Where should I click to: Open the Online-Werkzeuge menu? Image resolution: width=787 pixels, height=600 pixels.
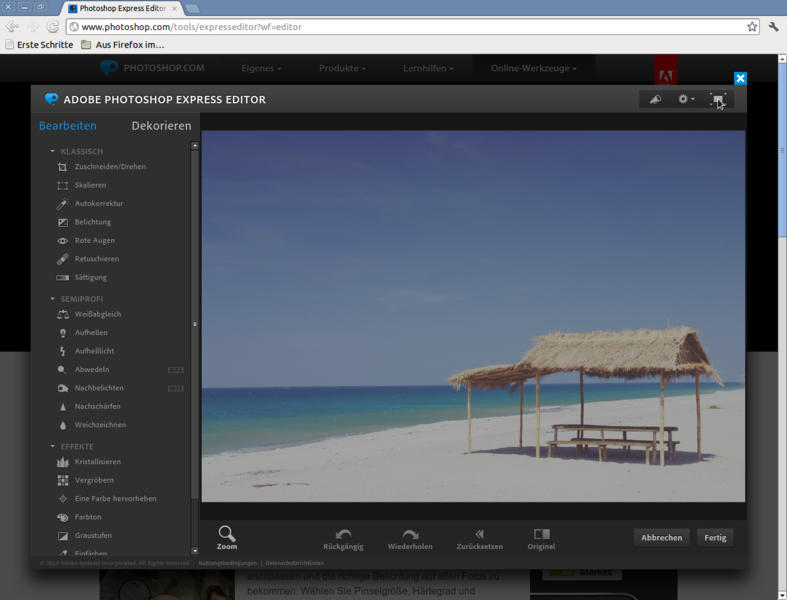coord(534,68)
